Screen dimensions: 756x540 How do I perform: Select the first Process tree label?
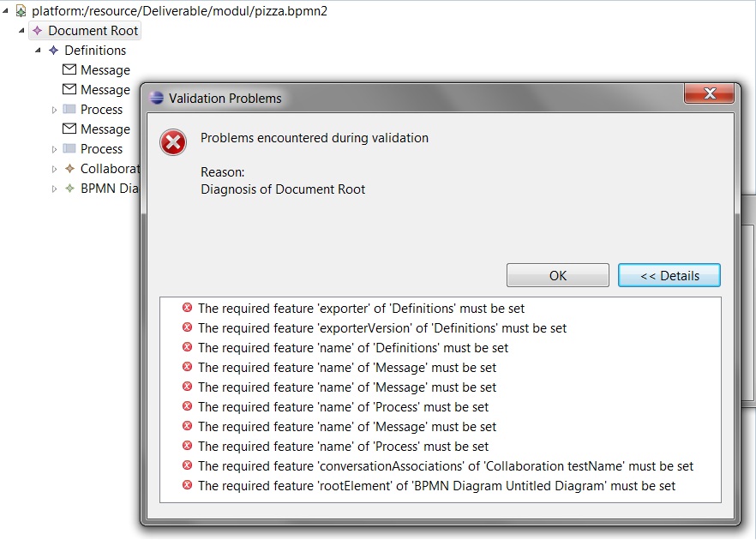point(101,110)
